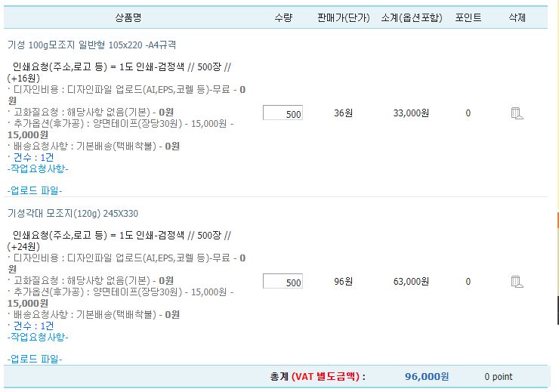
Task: Click the 상품명 column header
Action: tap(128, 17)
